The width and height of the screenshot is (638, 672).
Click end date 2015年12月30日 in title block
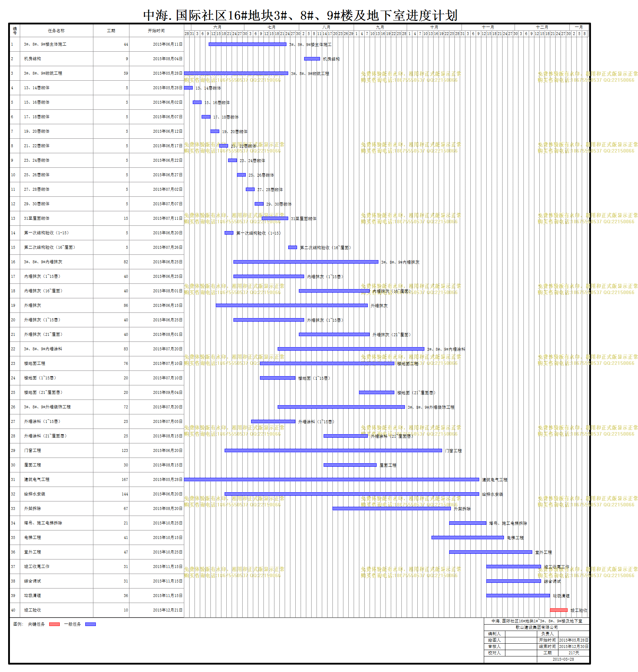574,647
